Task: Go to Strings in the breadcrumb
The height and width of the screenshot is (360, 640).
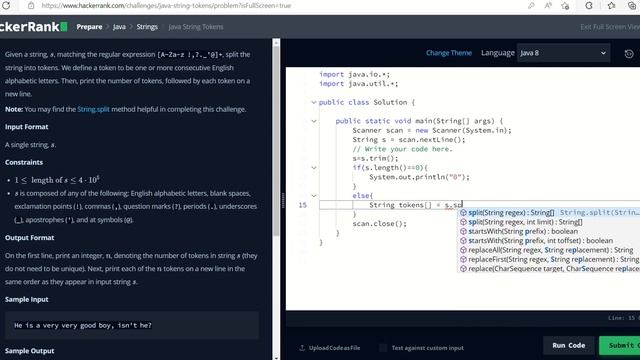Action: pos(147,27)
